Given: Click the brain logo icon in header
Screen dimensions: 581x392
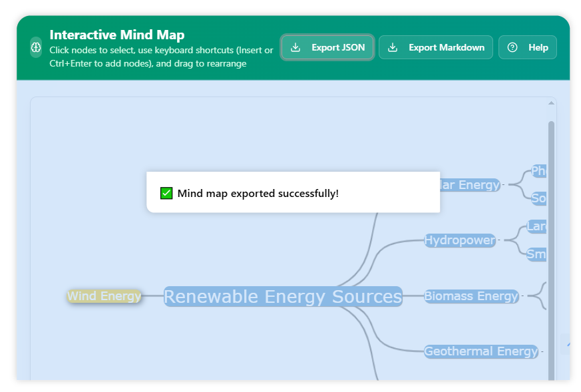Looking at the screenshot, I should [x=36, y=48].
